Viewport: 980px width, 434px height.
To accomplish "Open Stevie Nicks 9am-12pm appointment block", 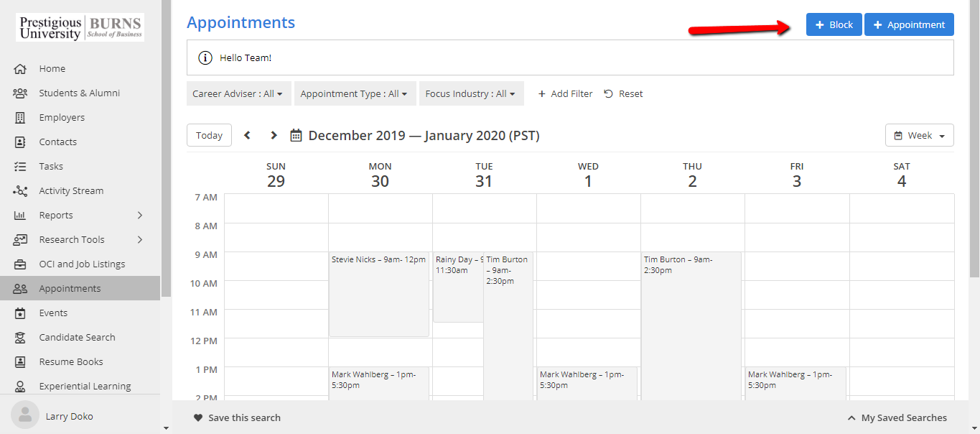I will pyautogui.click(x=379, y=295).
